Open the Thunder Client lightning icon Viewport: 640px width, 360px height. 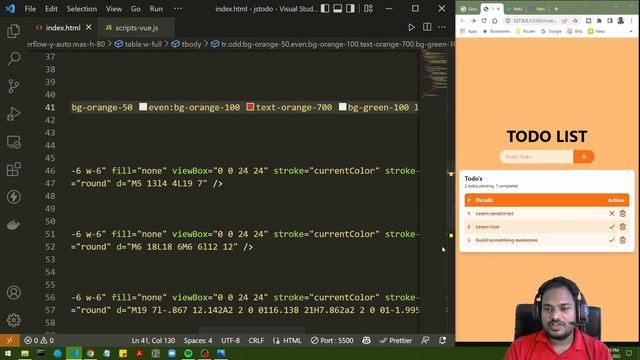[x=13, y=197]
